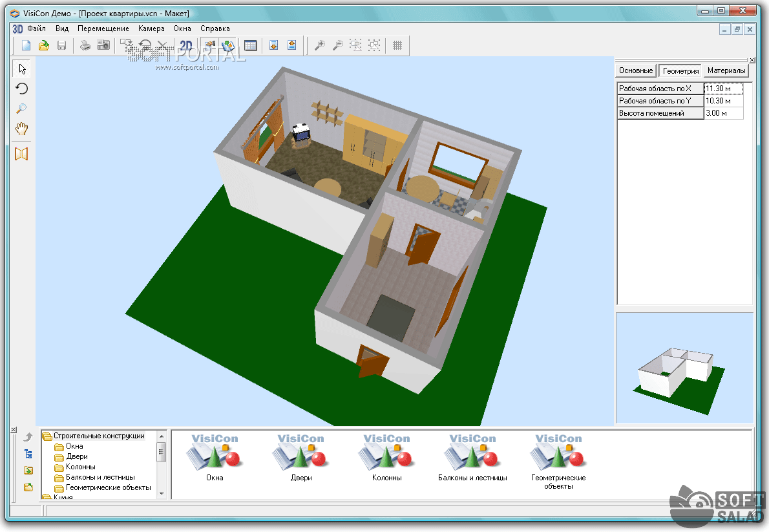769x532 pixels.
Task: Select the hand pan tool
Action: pyautogui.click(x=22, y=129)
